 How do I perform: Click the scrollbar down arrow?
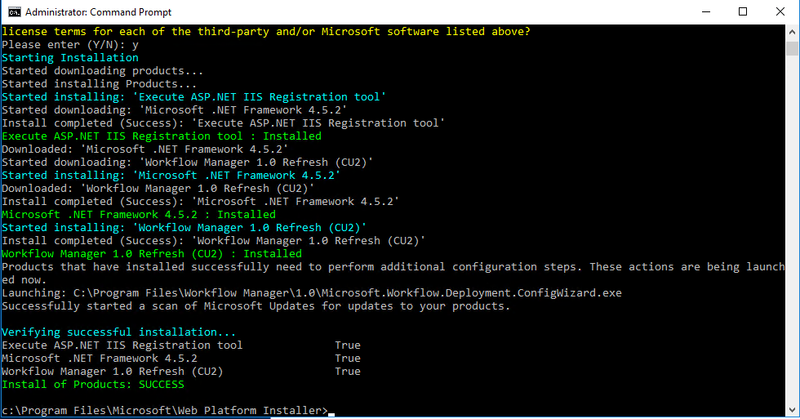792,410
